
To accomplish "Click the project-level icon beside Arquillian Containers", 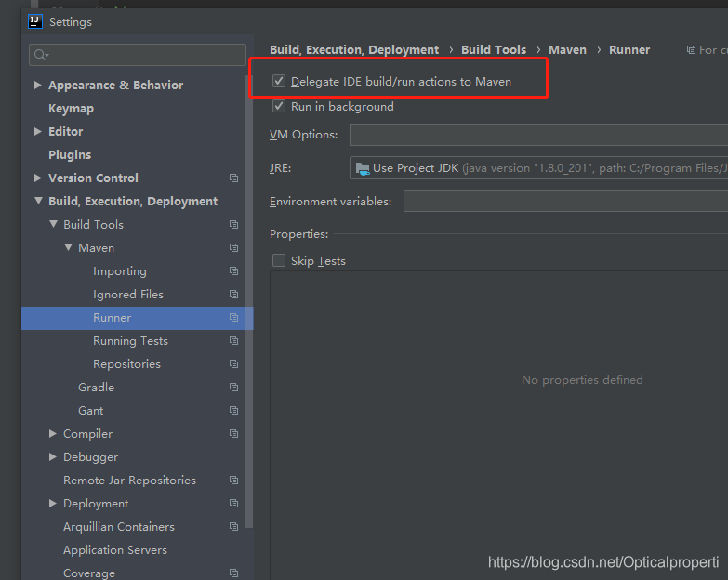I will click(x=234, y=527).
